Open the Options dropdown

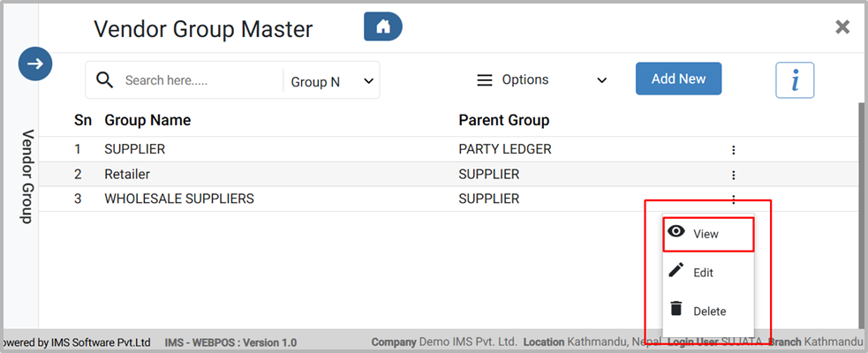[x=542, y=80]
